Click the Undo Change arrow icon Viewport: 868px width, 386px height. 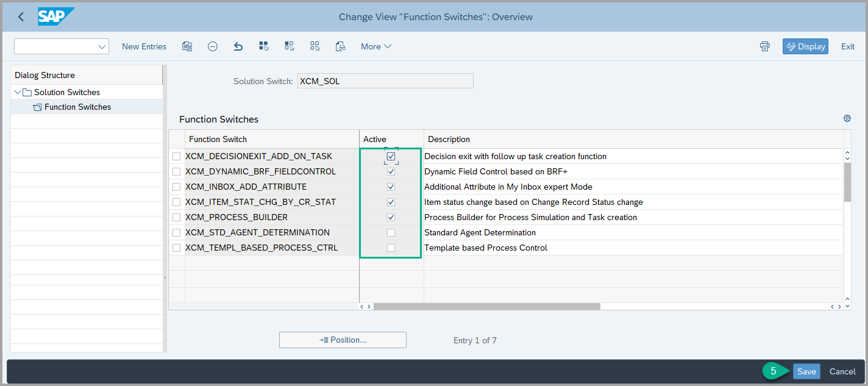[x=238, y=46]
